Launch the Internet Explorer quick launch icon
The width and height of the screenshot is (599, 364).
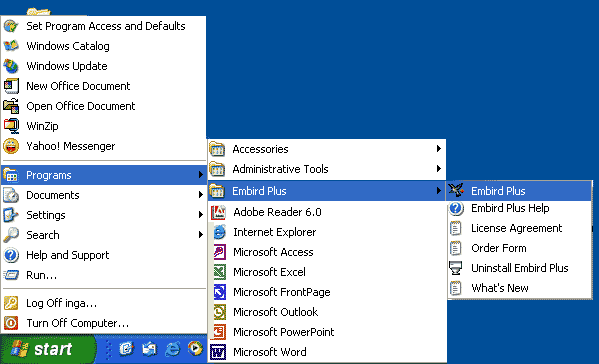(172, 349)
